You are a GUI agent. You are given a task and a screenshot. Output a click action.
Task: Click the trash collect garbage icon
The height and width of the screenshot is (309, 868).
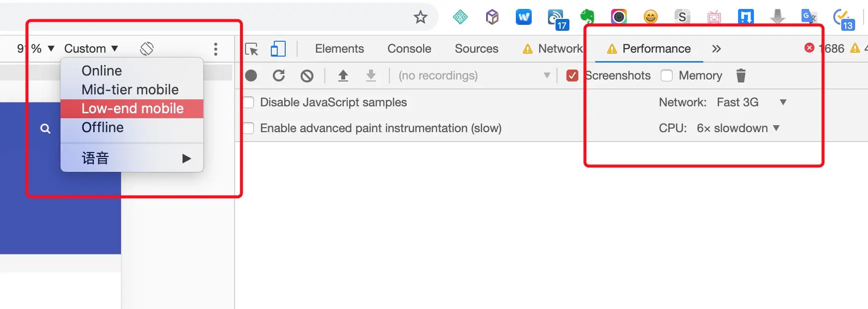tap(741, 76)
